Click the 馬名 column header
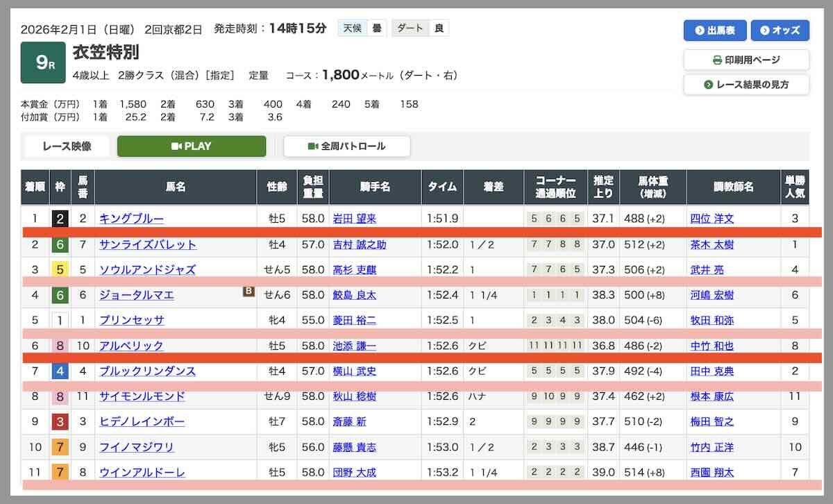Viewport: 833px width, 504px height. 176,187
